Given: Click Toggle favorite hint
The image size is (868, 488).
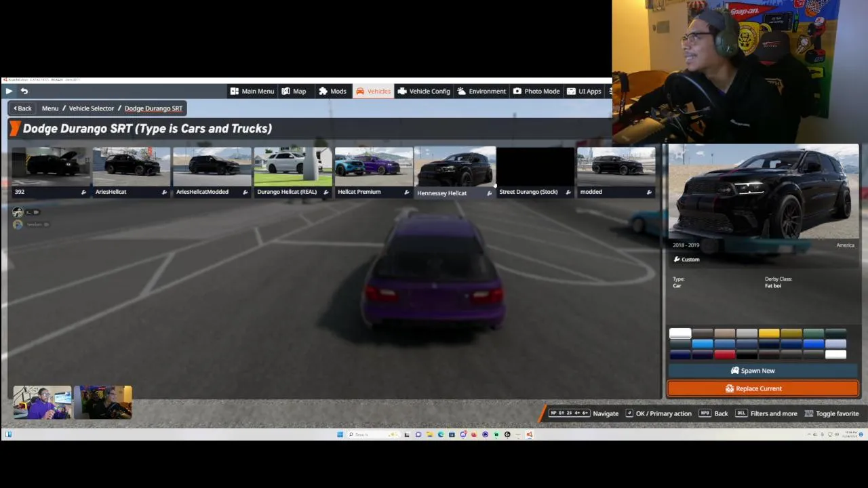Looking at the screenshot, I should pos(831,413).
